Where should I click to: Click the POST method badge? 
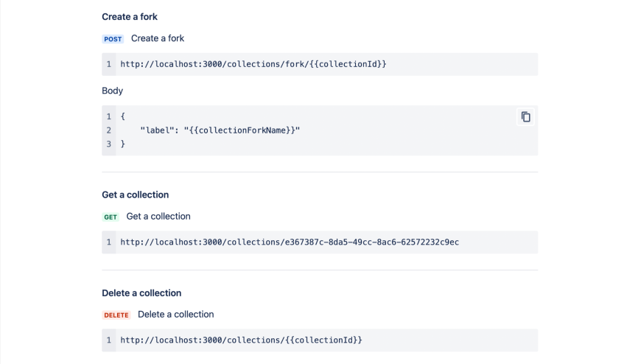pyautogui.click(x=113, y=39)
